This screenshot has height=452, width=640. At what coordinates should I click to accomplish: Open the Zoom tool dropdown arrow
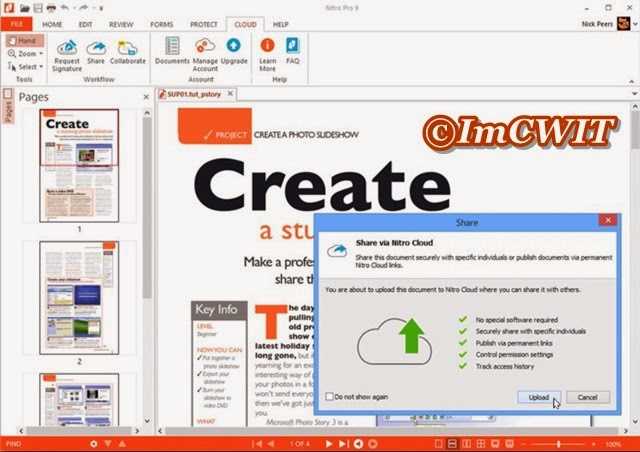coord(41,54)
